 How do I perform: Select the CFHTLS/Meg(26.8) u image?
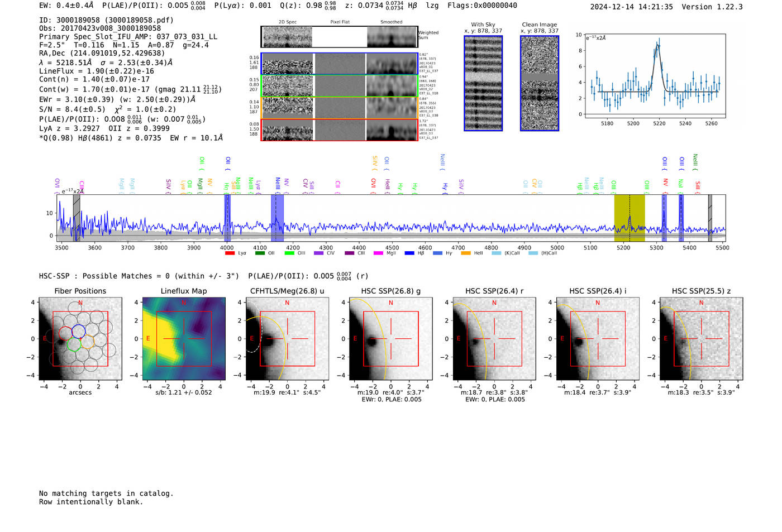(x=287, y=339)
